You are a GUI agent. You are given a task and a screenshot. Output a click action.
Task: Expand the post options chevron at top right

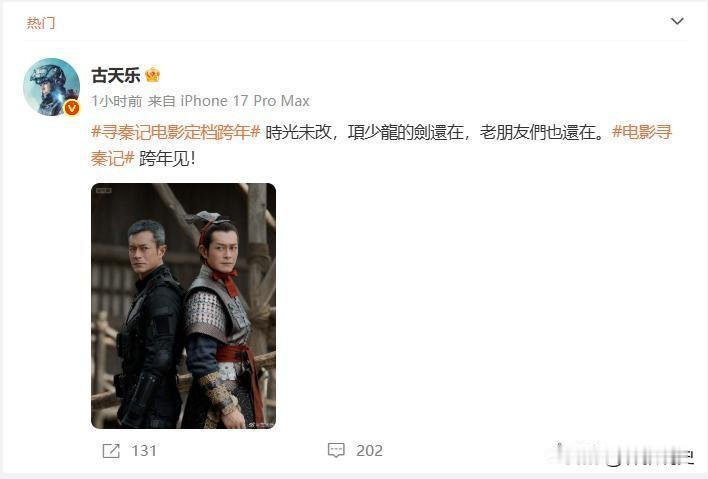click(677, 21)
